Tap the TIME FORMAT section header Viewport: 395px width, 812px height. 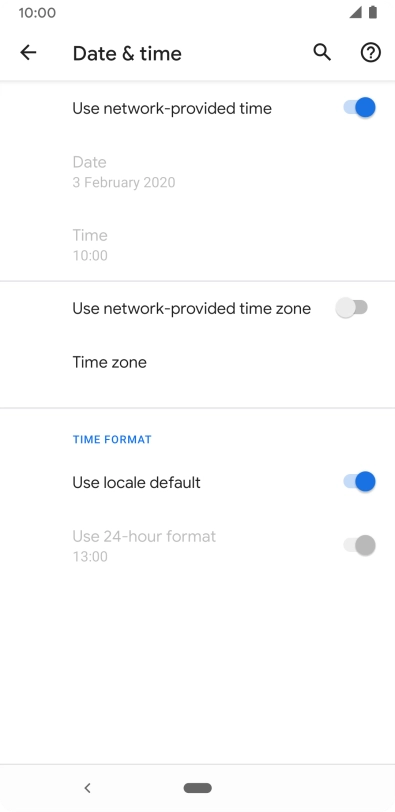[112, 440]
